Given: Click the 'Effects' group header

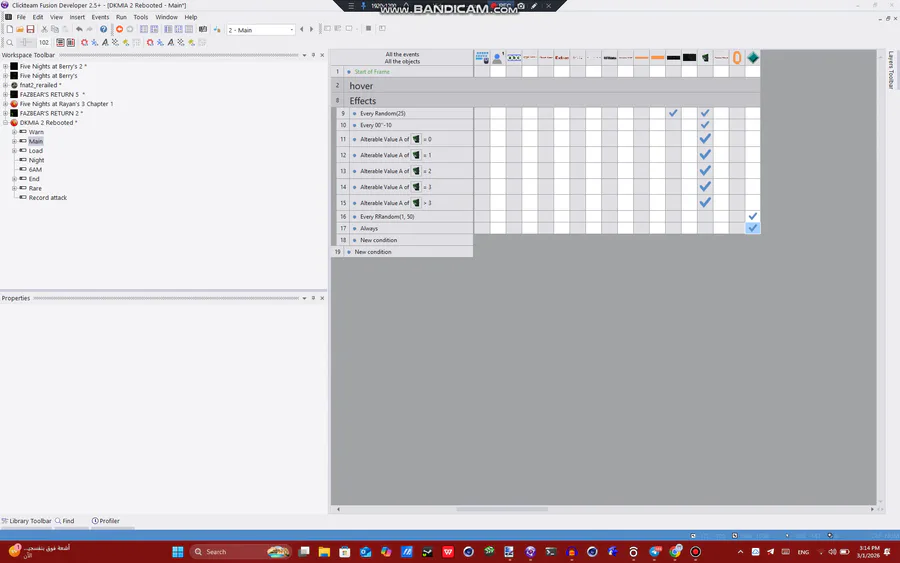Looking at the screenshot, I should click(363, 100).
